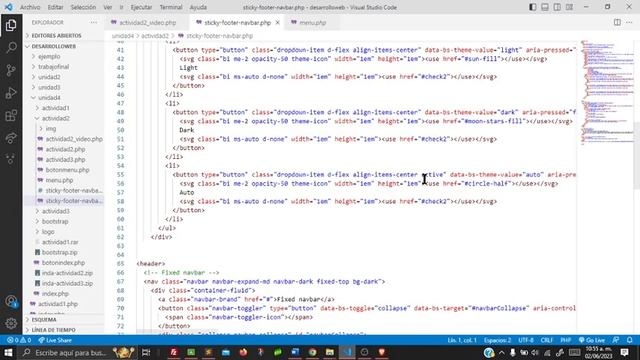Expand the actividad1 folder
Viewport: 640px width, 360px height.
click(56, 108)
